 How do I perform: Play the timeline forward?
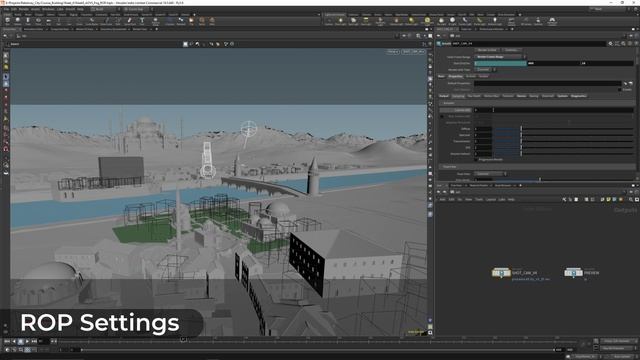tap(27, 341)
